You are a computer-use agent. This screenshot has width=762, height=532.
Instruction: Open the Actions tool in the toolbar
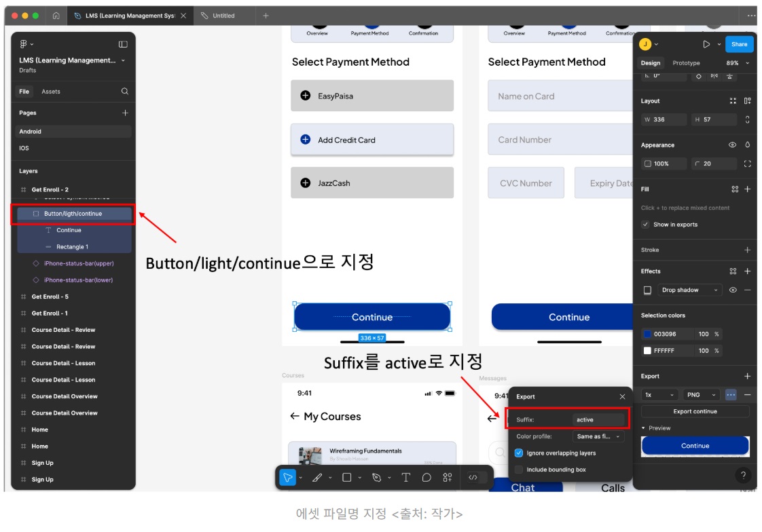click(447, 478)
